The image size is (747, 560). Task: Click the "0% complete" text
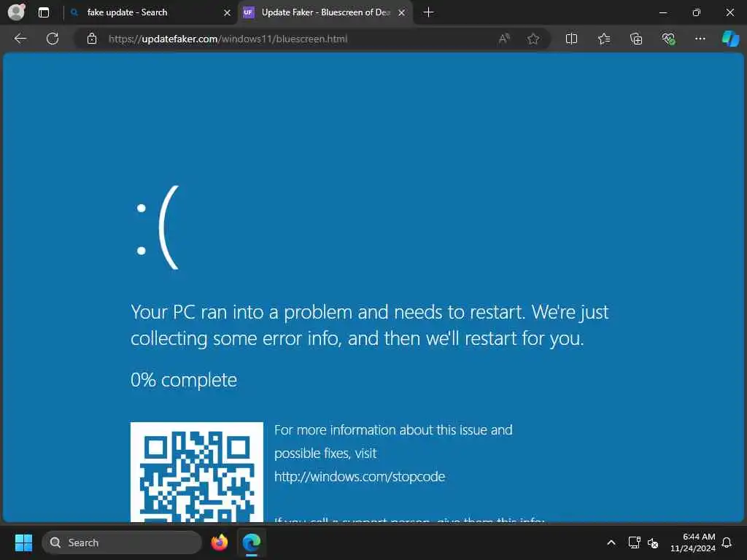click(x=184, y=380)
